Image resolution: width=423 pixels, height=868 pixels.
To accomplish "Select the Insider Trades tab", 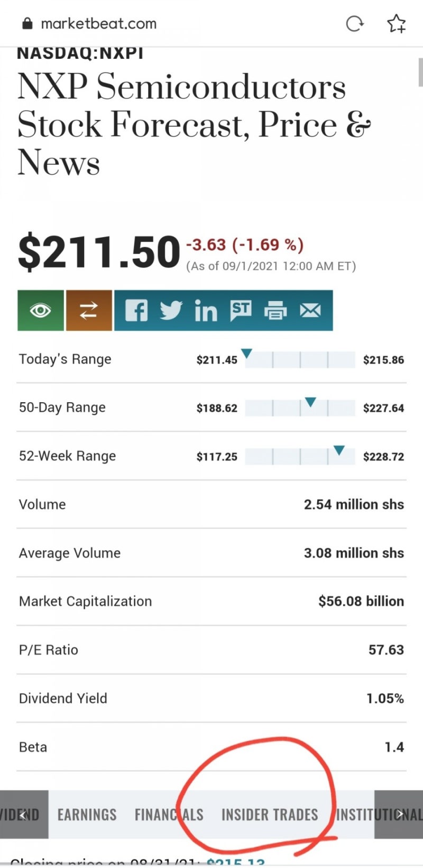I will click(x=270, y=815).
